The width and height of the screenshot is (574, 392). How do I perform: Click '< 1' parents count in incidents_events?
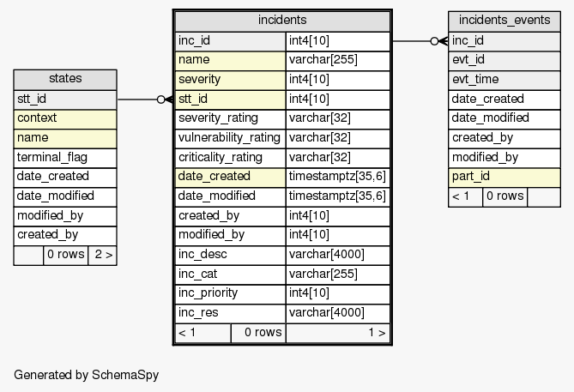point(465,196)
